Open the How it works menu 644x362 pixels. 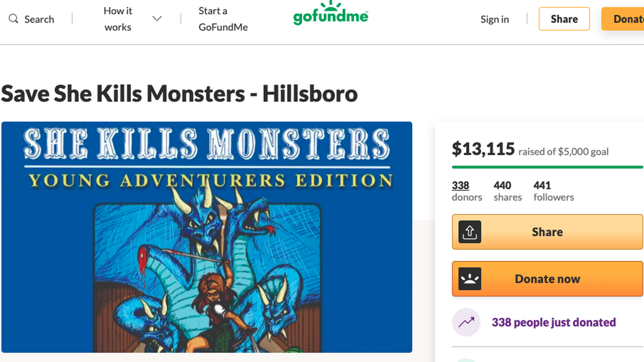coord(118,18)
